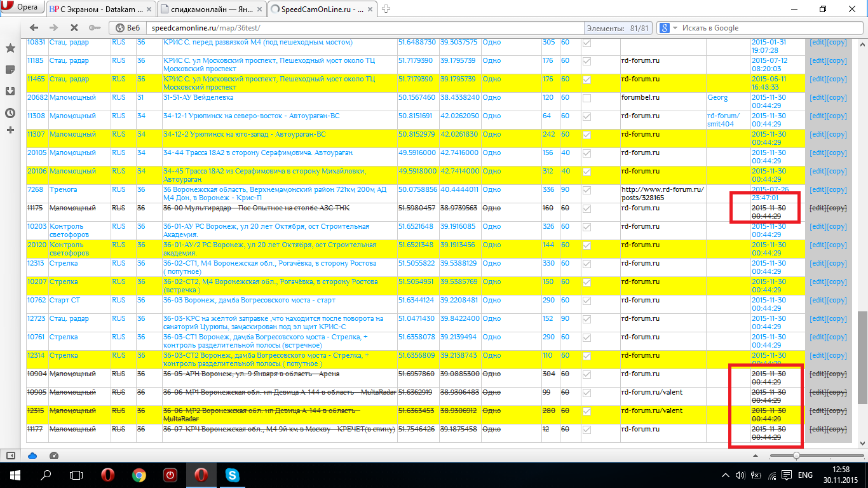The width and height of the screenshot is (868, 488).
Task: Stop page loading with the X button
Action: 74,28
